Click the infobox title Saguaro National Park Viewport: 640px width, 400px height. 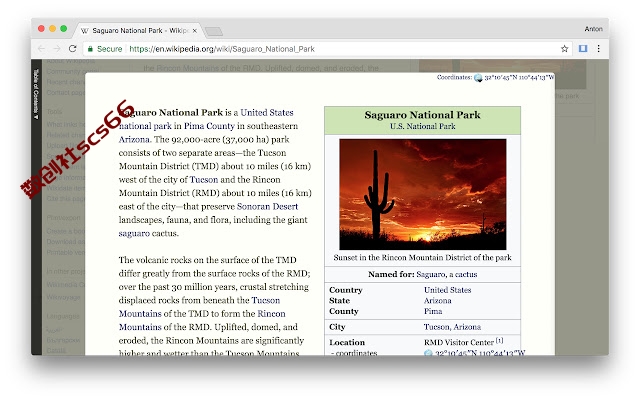pyautogui.click(x=422, y=115)
